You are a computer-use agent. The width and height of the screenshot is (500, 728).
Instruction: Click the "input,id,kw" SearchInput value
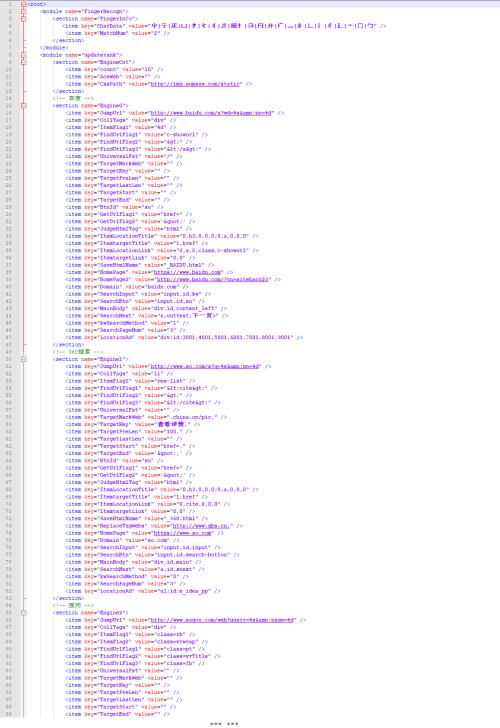coord(182,294)
